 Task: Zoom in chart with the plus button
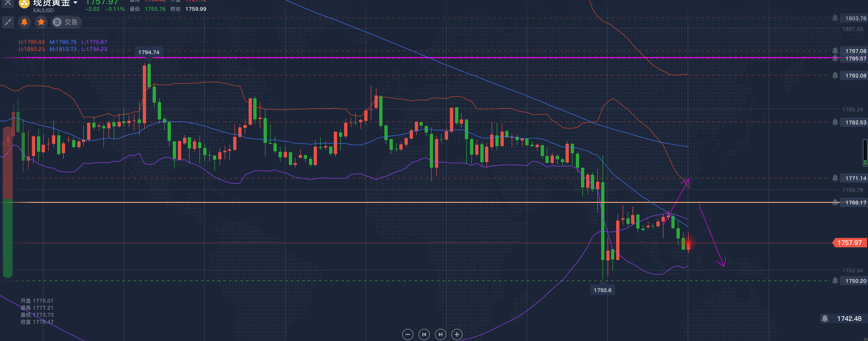[457, 334]
